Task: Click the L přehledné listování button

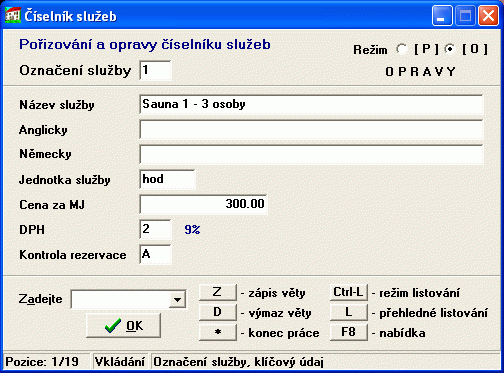Action: 348,312
